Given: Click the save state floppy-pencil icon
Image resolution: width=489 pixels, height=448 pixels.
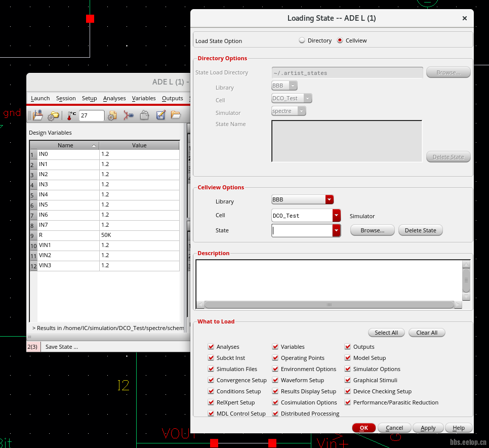Looking at the screenshot, I should click(160, 115).
